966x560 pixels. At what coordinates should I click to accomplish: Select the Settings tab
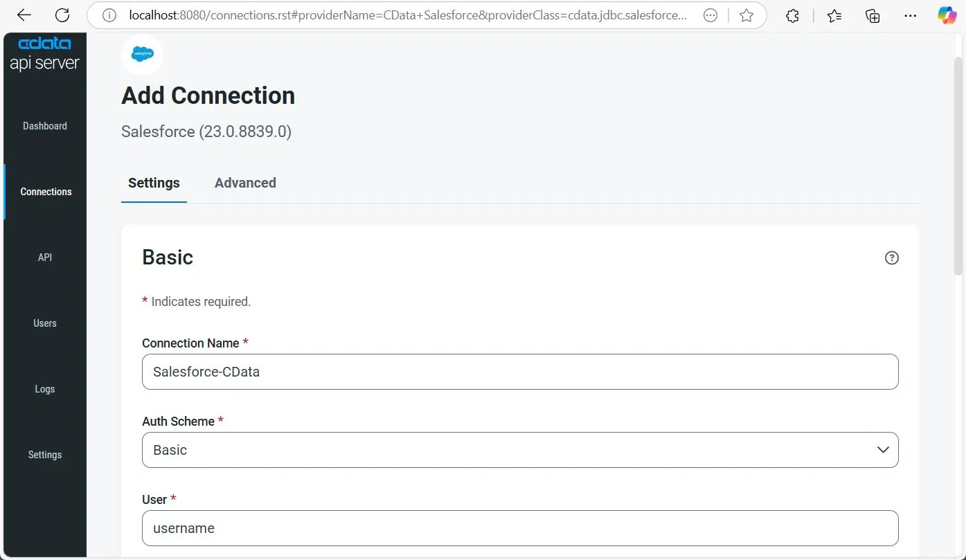pos(154,183)
